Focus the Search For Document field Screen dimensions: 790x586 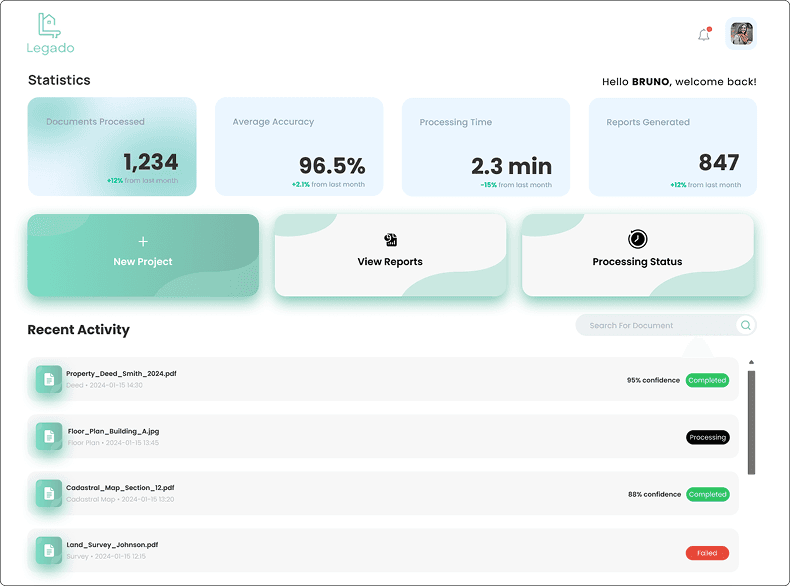tap(655, 325)
